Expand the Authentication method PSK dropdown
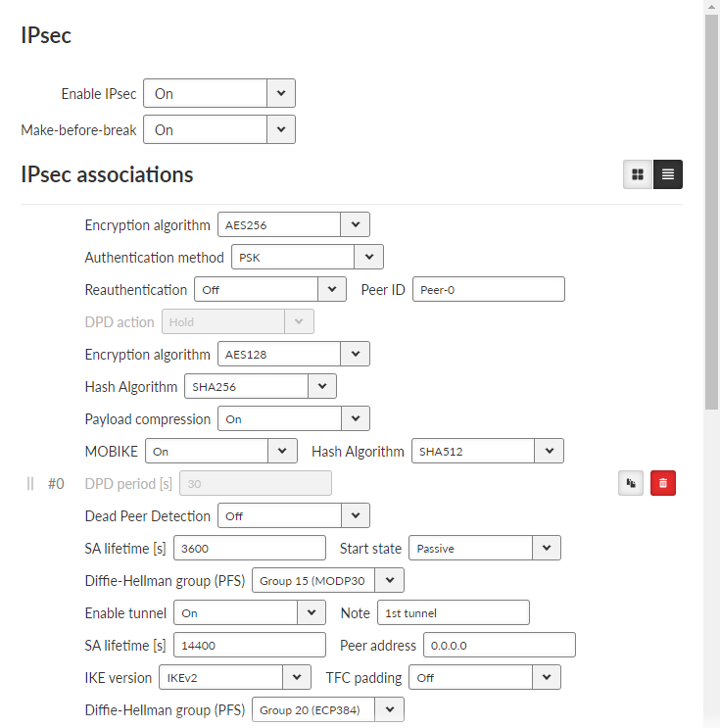This screenshot has width=720, height=728. [308, 258]
